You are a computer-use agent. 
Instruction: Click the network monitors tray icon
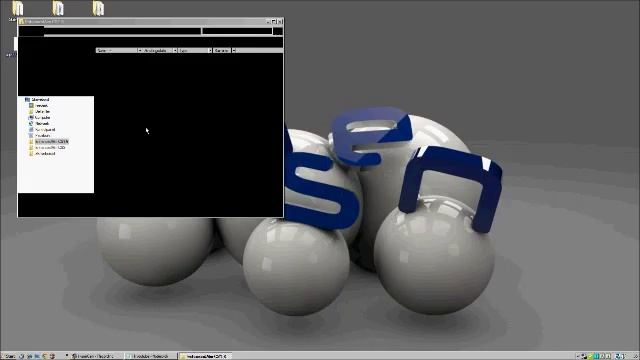pyautogui.click(x=584, y=356)
